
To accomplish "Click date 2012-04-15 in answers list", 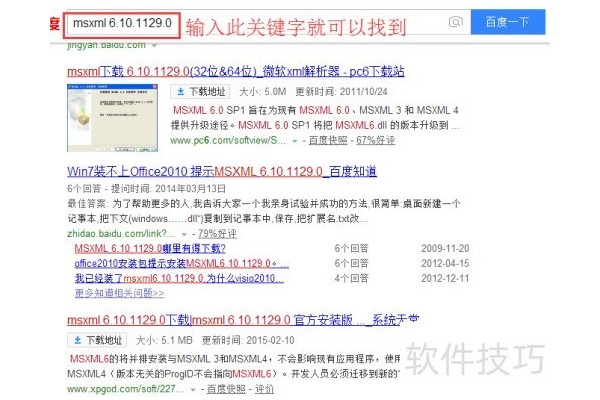I will [x=445, y=263].
